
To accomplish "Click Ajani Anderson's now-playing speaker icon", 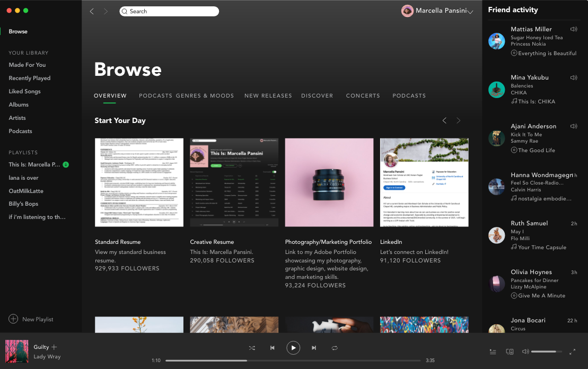I will (573, 126).
